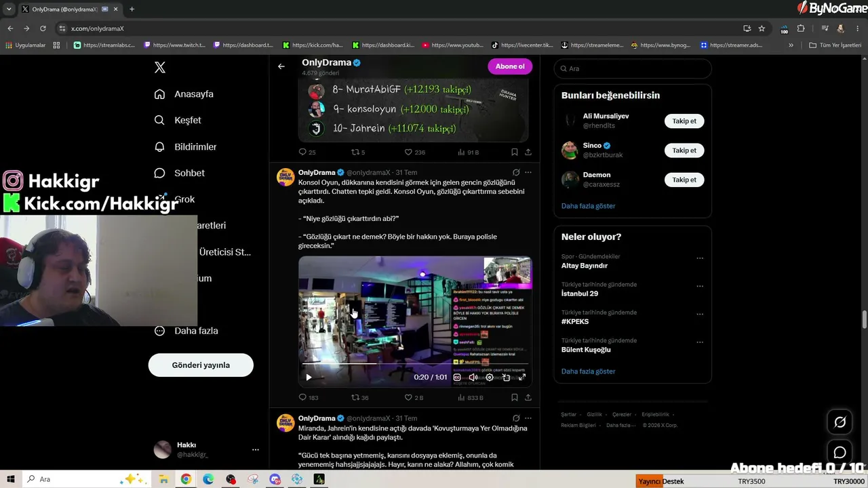
Task: Click the purple Abone ol button
Action: (x=510, y=66)
